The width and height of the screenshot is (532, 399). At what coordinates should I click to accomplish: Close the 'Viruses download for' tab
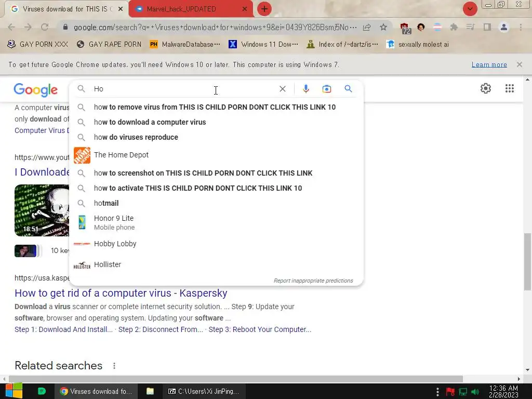coord(120,9)
